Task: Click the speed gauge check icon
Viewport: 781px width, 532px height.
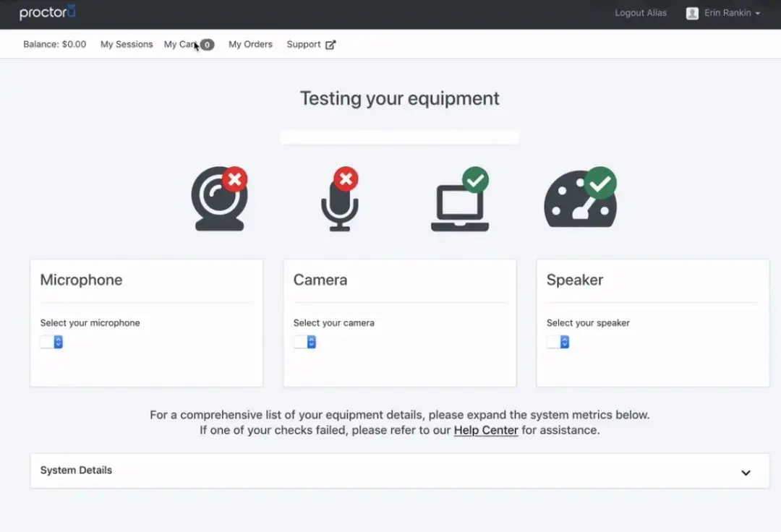Action: click(580, 197)
